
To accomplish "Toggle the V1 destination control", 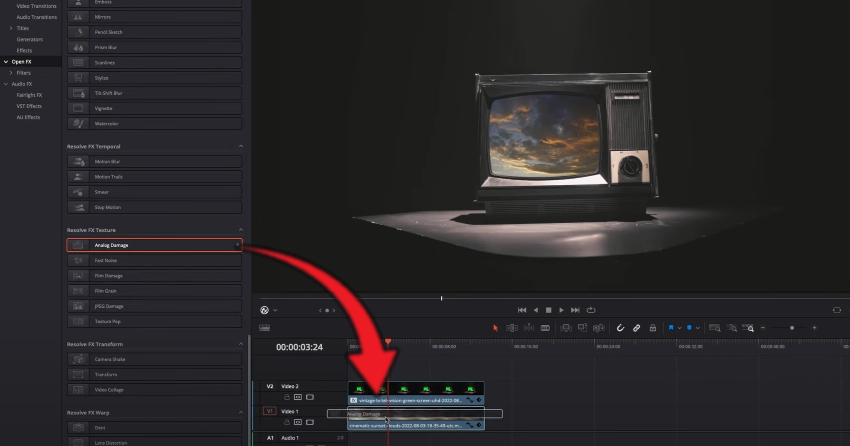I will [x=269, y=411].
